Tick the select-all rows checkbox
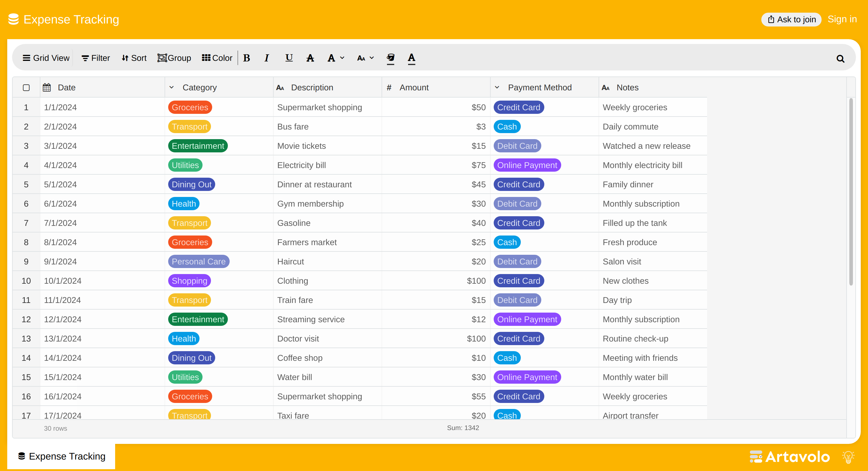 (x=26, y=88)
